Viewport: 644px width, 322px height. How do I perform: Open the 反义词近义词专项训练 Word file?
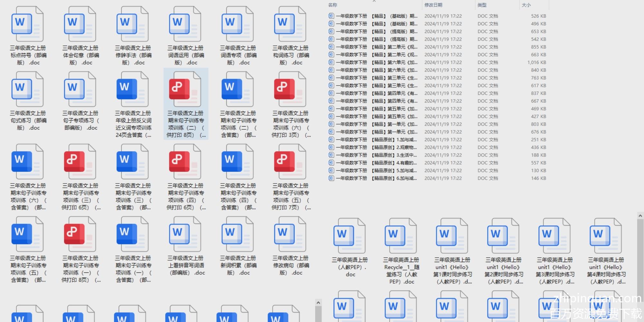coord(132,90)
